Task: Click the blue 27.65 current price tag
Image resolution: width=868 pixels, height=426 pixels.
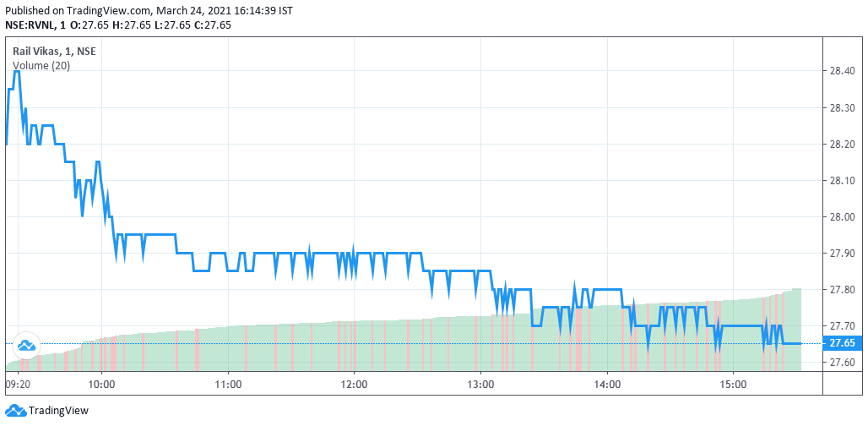Action: click(842, 343)
